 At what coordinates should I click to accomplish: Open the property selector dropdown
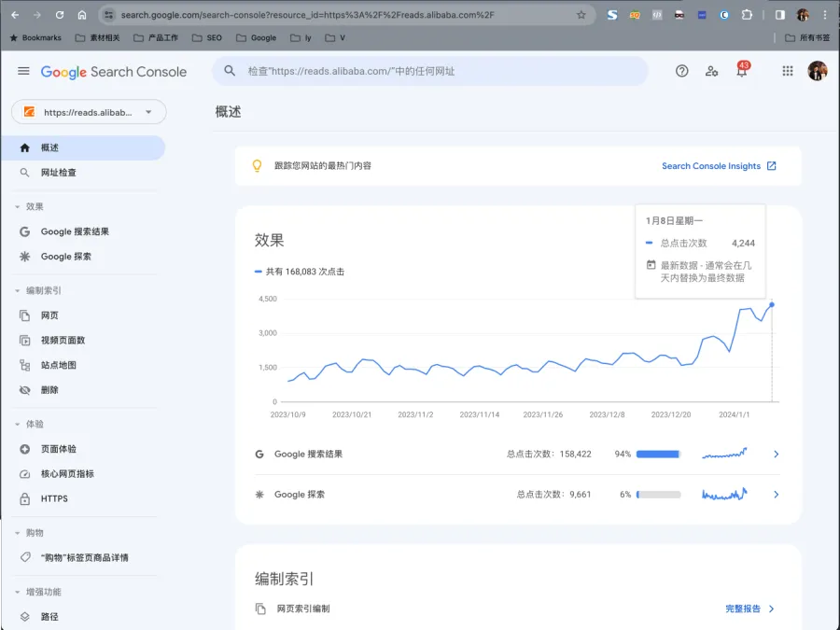[89, 112]
